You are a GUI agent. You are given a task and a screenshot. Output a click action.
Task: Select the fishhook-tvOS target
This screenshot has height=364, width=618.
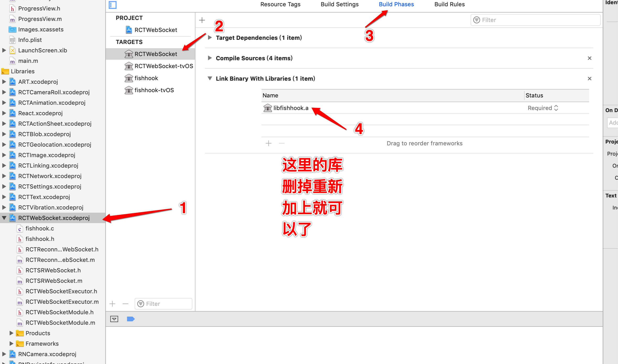tap(154, 90)
